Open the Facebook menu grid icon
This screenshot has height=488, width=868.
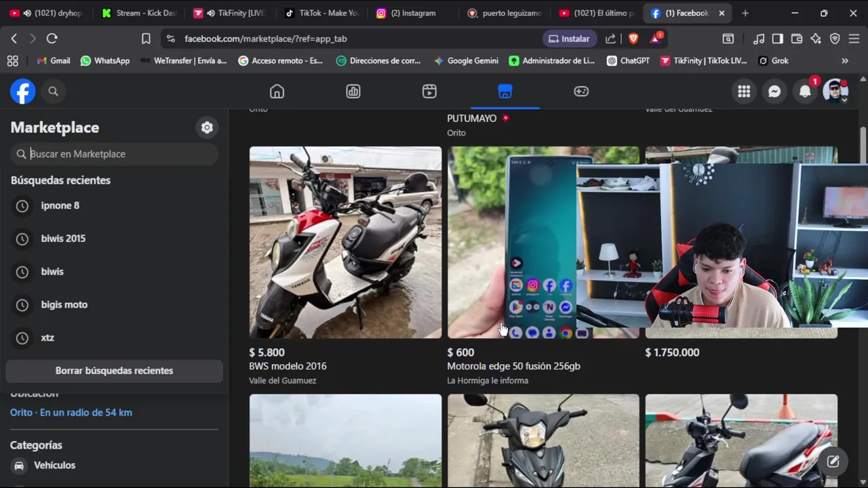coord(744,91)
